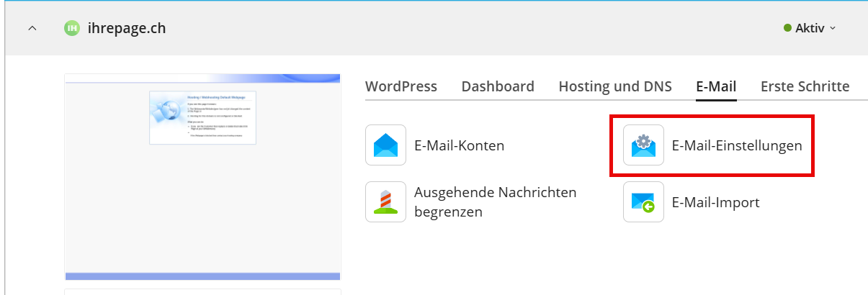Collapse the ihrepage.ch domain panel
Screen dimensions: 868x295
[x=32, y=29]
